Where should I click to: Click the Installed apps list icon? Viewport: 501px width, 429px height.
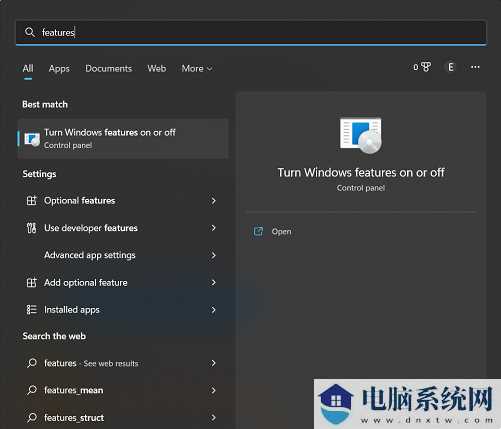coord(31,310)
